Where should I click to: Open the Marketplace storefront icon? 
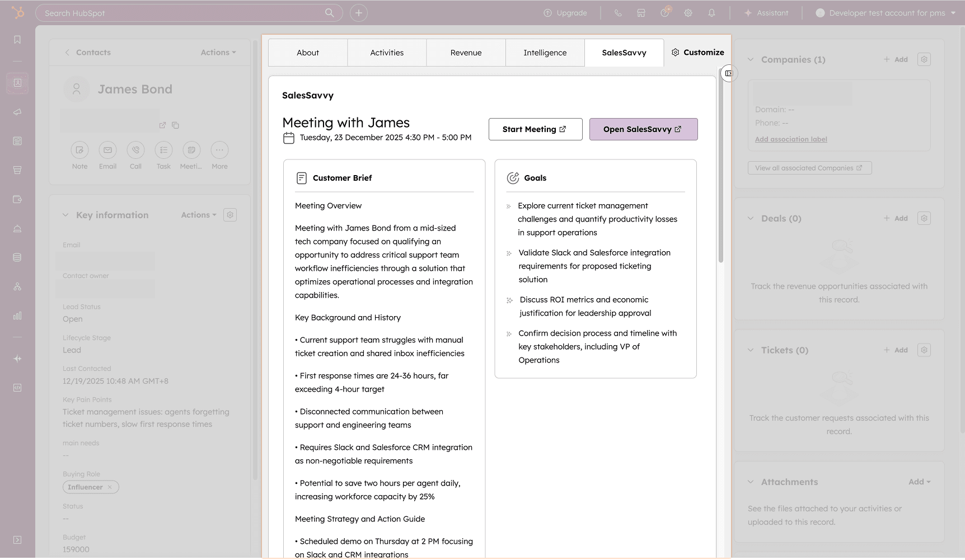pos(641,13)
